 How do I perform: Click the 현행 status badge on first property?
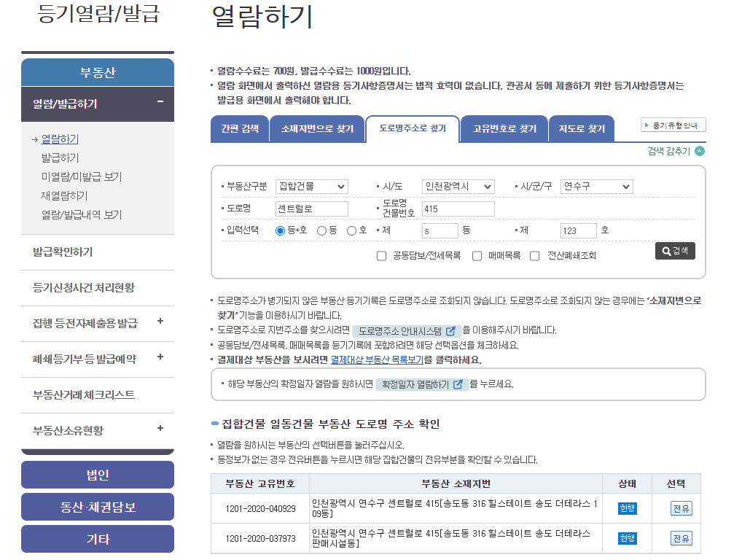[626, 507]
